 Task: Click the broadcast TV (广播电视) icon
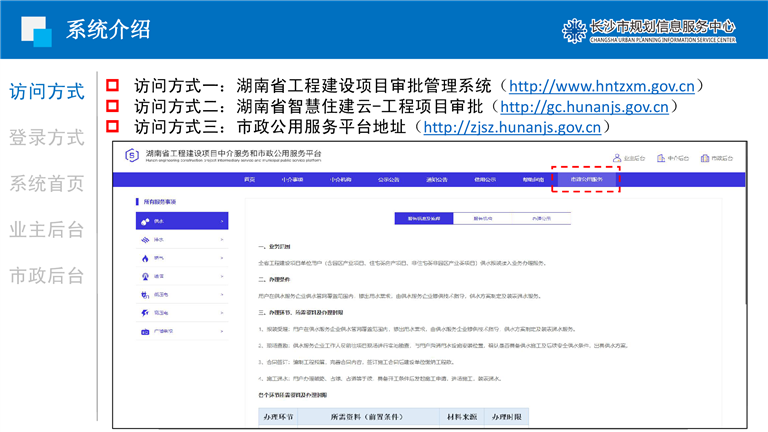[x=146, y=331]
